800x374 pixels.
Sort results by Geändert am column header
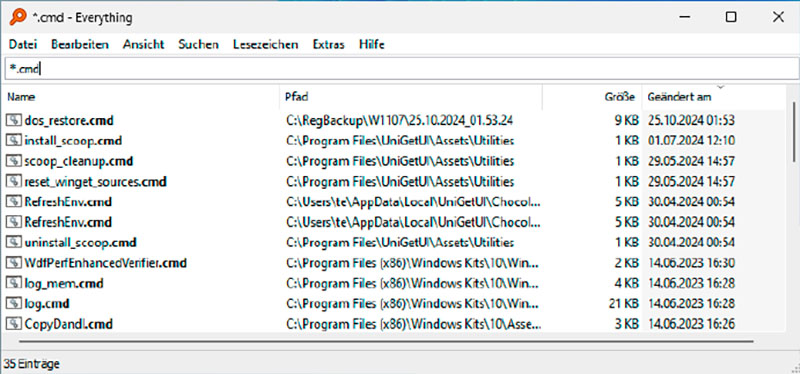coord(713,97)
